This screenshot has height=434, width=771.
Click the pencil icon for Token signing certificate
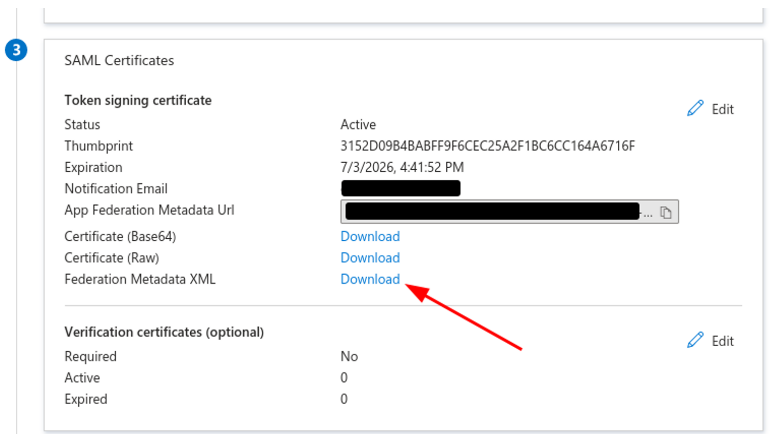[696, 108]
